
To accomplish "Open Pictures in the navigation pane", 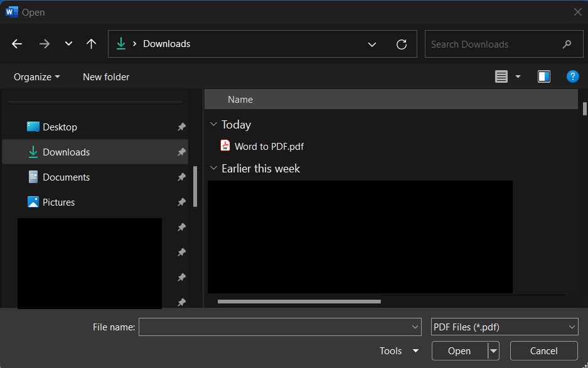I will tap(95, 202).
